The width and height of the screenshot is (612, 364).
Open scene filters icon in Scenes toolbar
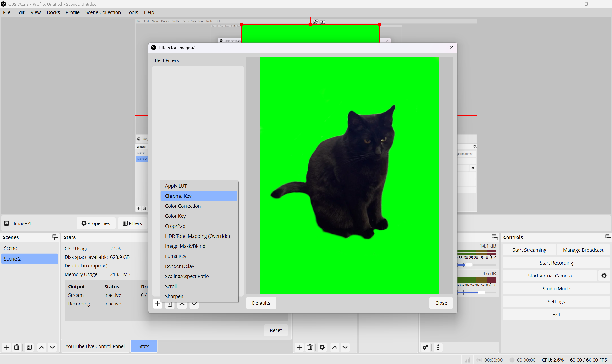(29, 347)
